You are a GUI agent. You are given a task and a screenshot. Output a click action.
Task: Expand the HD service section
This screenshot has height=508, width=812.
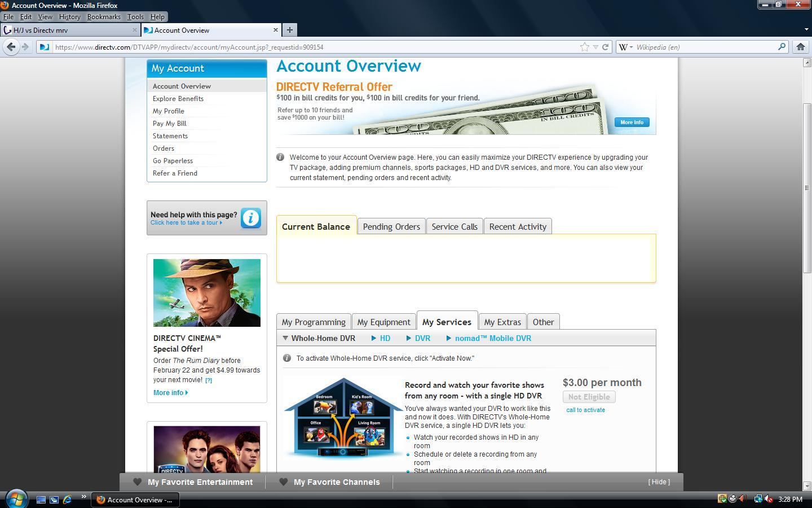(x=381, y=338)
